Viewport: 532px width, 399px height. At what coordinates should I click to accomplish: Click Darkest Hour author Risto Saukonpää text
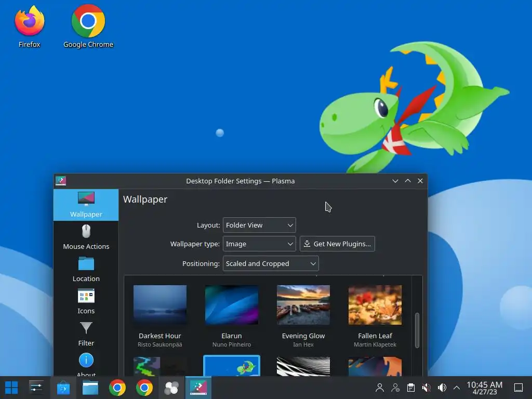(160, 345)
